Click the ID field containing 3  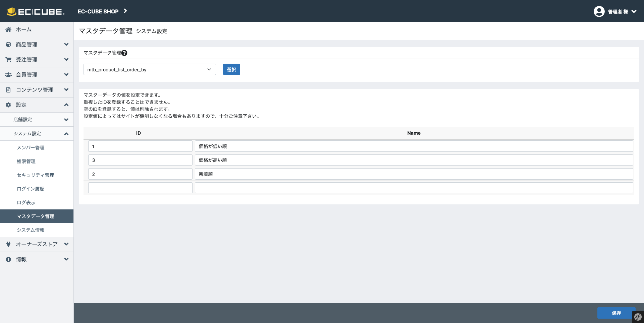tap(140, 160)
